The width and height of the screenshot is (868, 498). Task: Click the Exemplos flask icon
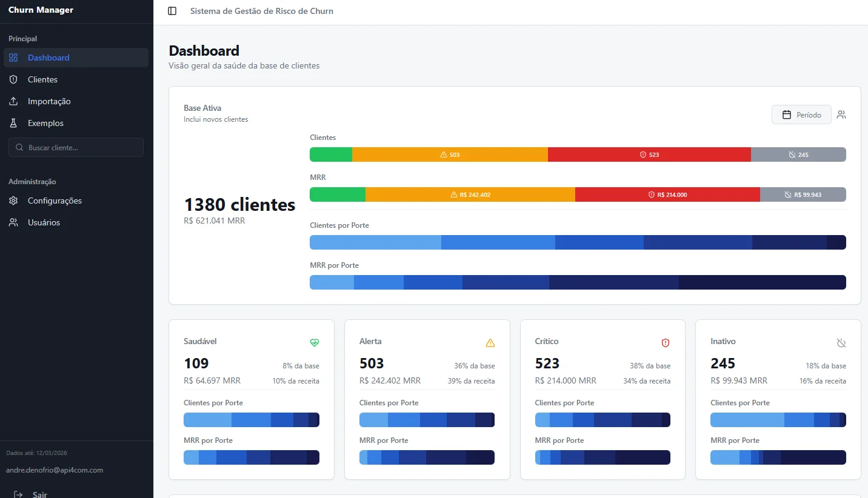click(13, 123)
